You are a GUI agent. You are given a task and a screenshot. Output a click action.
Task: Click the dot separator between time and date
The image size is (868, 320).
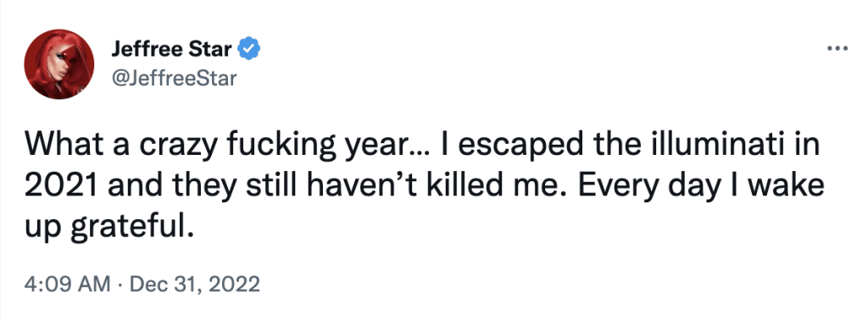pos(120,286)
